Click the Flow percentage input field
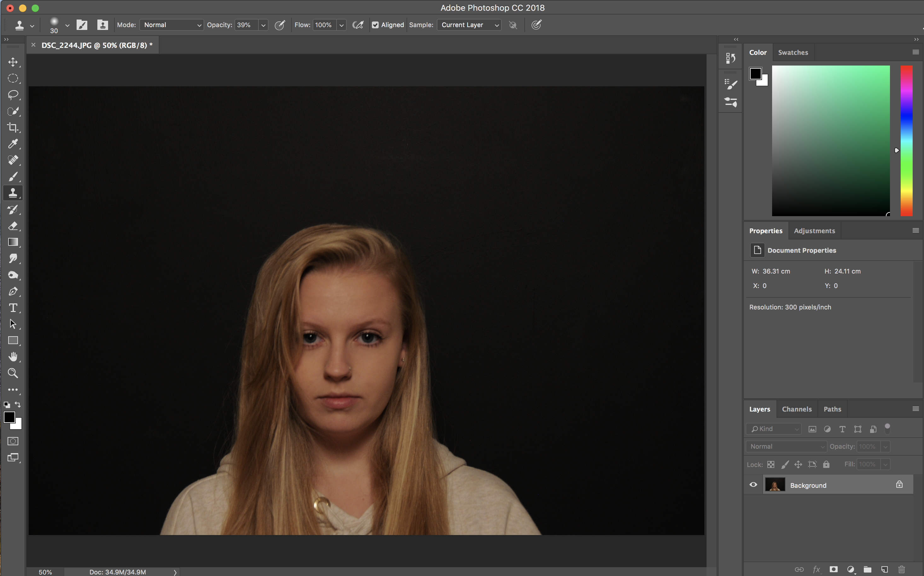 point(324,25)
